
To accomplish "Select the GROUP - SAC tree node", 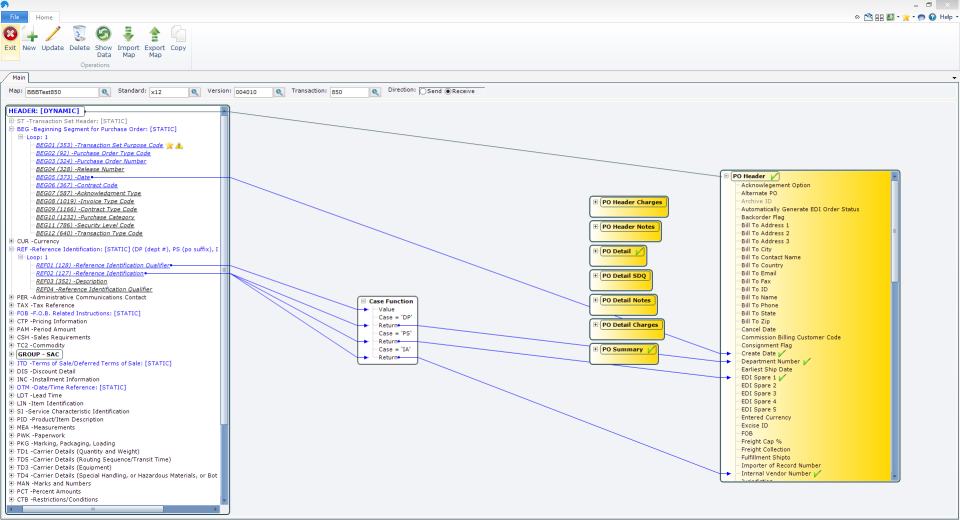I will [x=38, y=354].
